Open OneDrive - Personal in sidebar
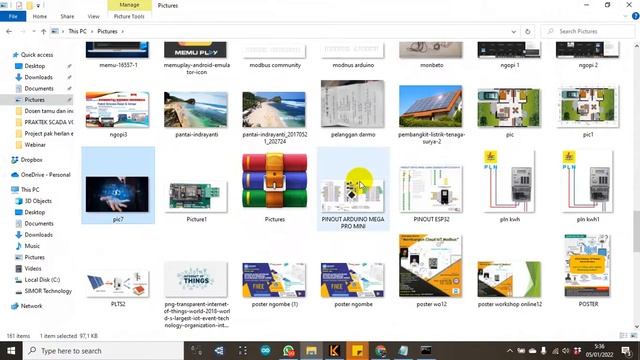This screenshot has height=360, width=640. tap(45, 175)
